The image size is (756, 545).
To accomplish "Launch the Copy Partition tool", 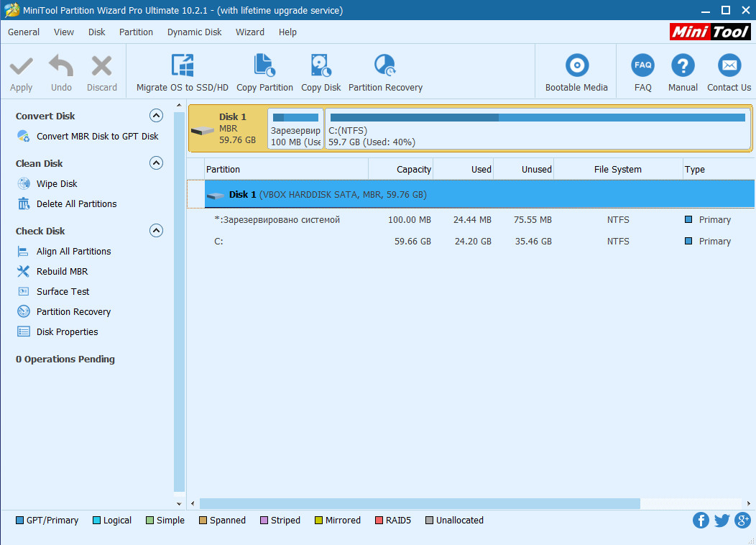I will point(264,73).
